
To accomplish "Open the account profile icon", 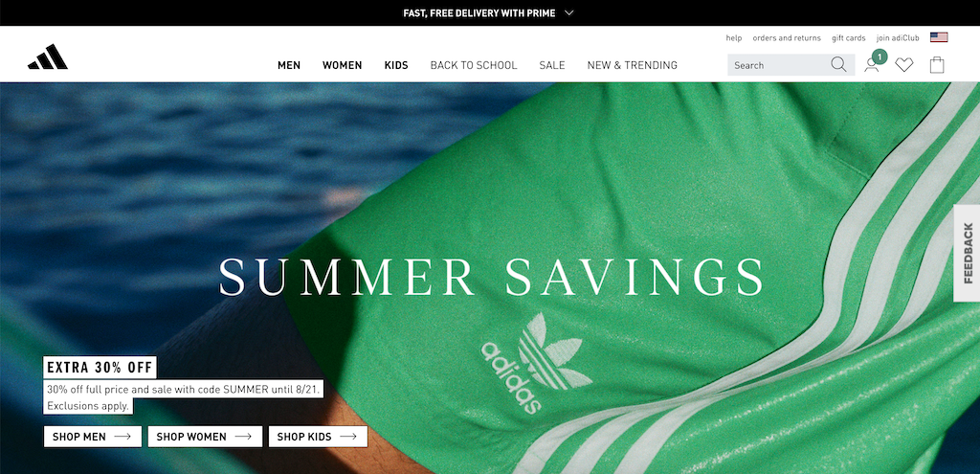I will (x=871, y=65).
